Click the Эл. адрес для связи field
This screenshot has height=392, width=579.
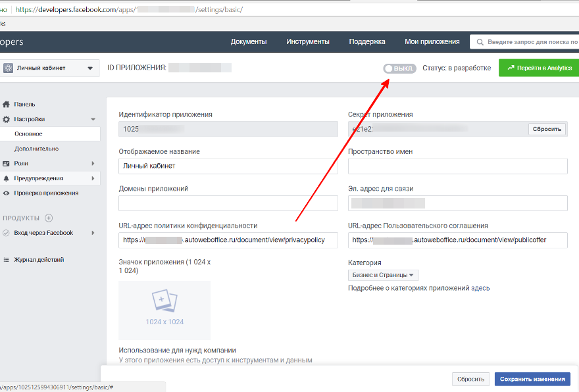pos(457,203)
